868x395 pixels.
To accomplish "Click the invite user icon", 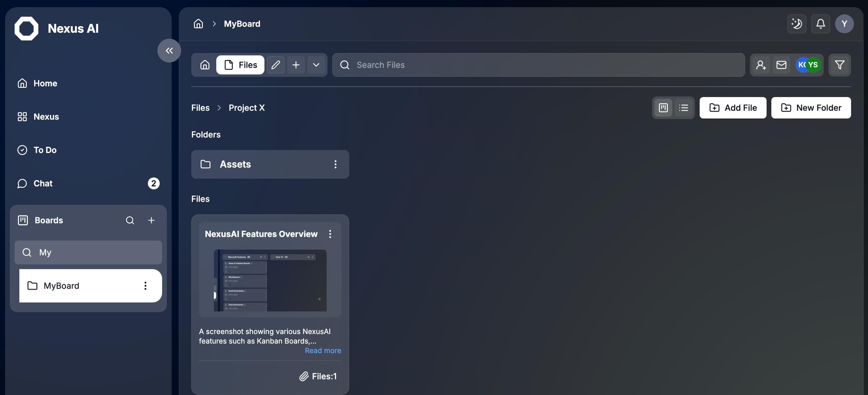I will pos(761,65).
